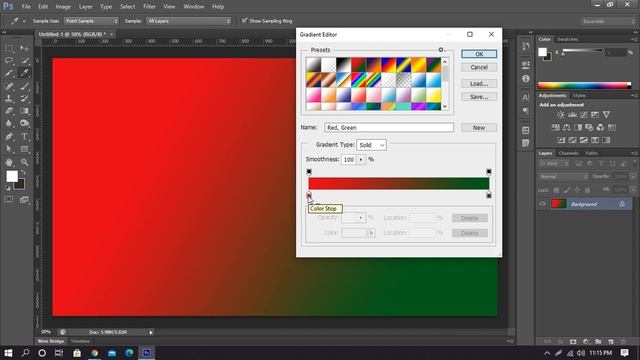640x360 pixels.
Task: Select the Brush tool
Action: pyautogui.click(x=24, y=86)
